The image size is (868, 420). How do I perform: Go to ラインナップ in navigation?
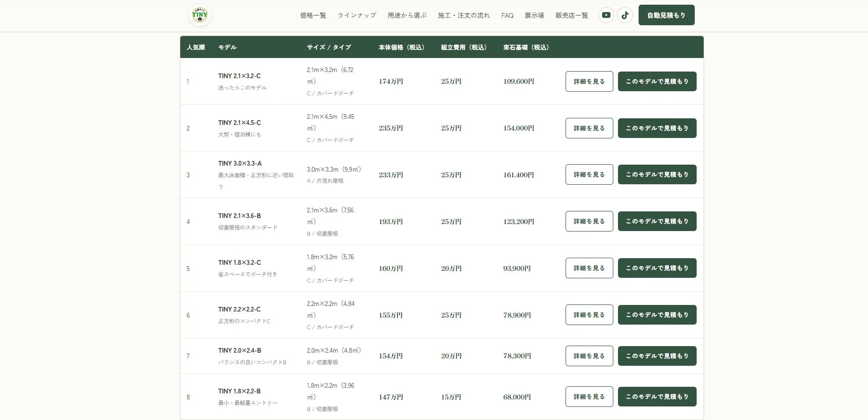click(x=357, y=15)
